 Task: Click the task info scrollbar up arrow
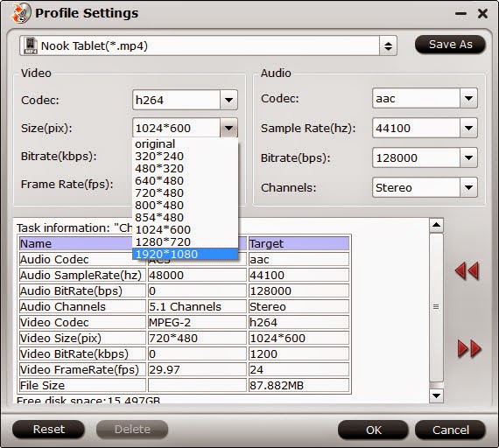(436, 225)
